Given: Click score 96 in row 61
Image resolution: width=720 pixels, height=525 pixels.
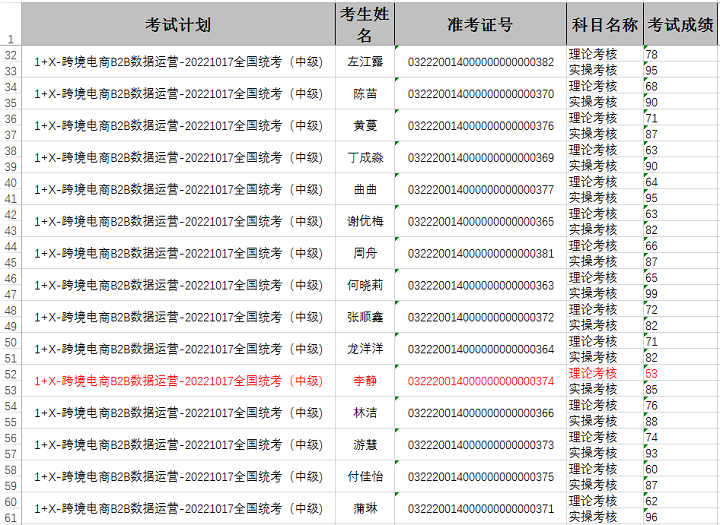Looking at the screenshot, I should (x=680, y=516).
